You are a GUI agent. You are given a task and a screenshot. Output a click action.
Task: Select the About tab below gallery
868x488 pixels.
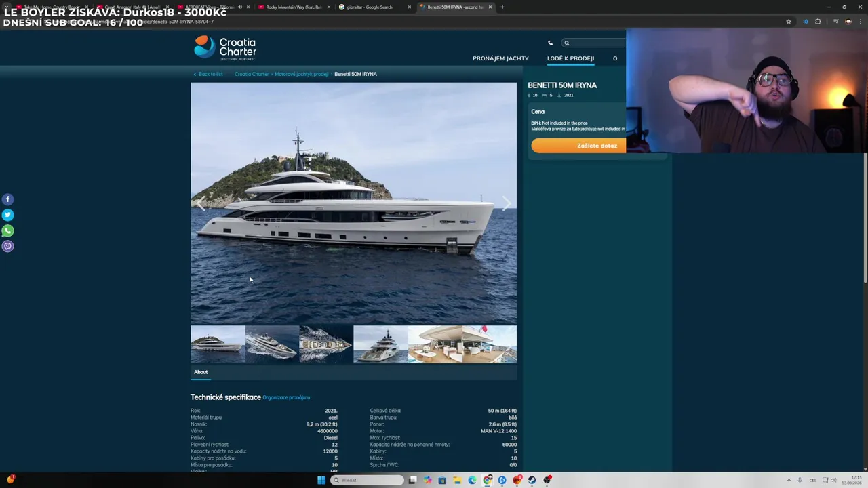(201, 372)
